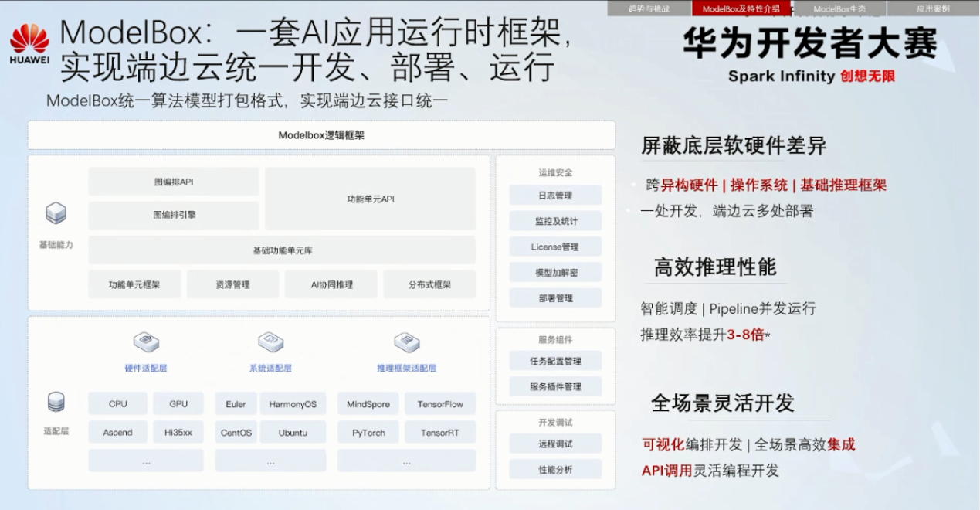Click the TensorFlow box

click(440, 403)
